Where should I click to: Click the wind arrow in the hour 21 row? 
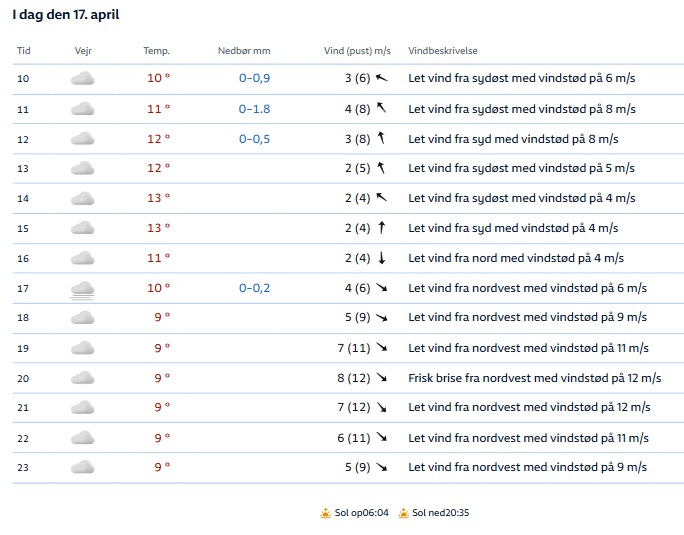pyautogui.click(x=381, y=408)
